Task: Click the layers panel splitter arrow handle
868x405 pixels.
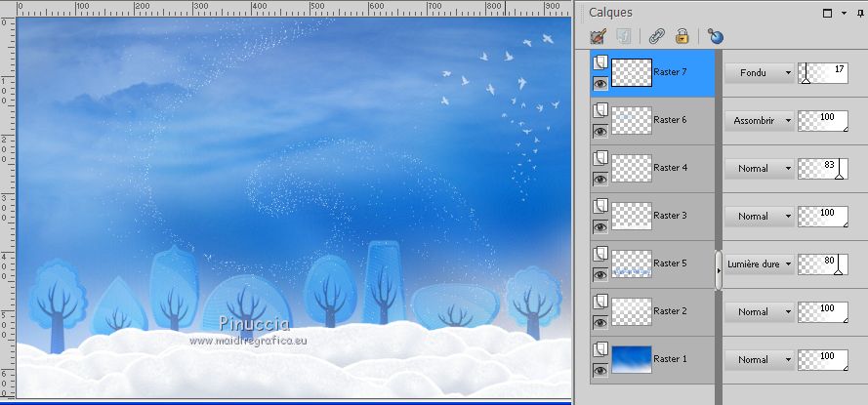Action: click(719, 270)
